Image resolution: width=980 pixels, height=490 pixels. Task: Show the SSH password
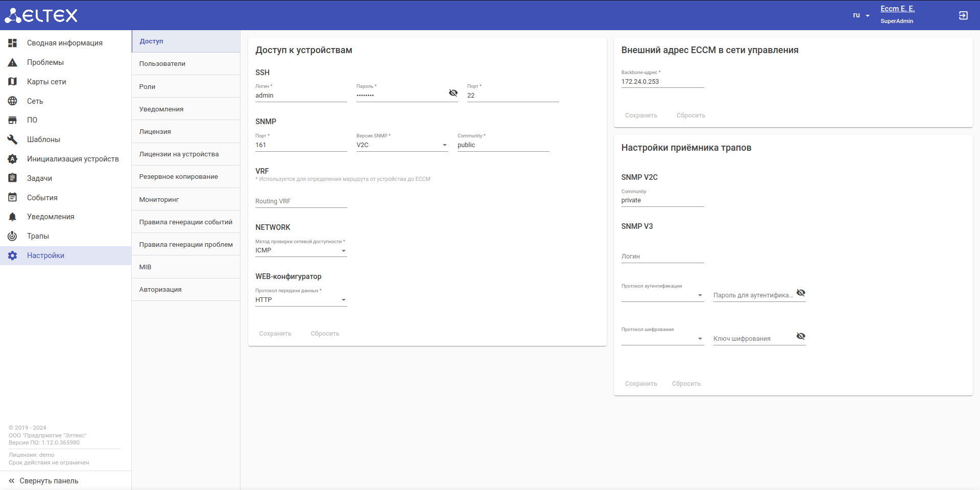click(x=453, y=93)
